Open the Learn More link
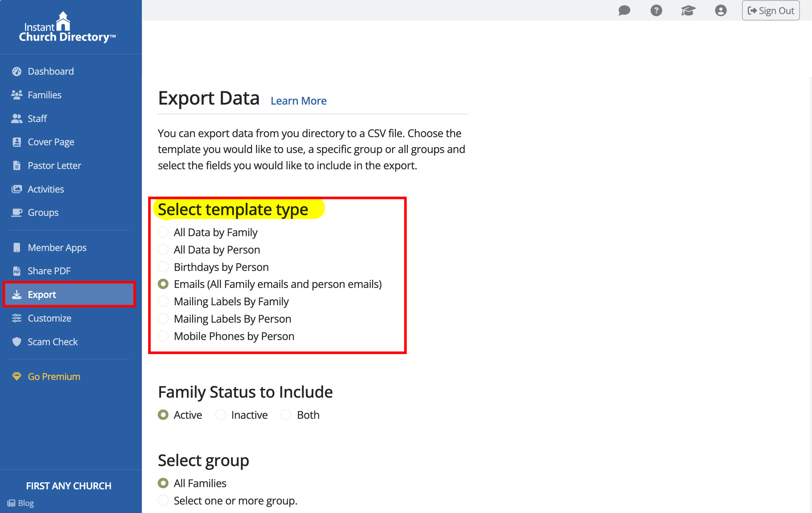 coord(298,101)
